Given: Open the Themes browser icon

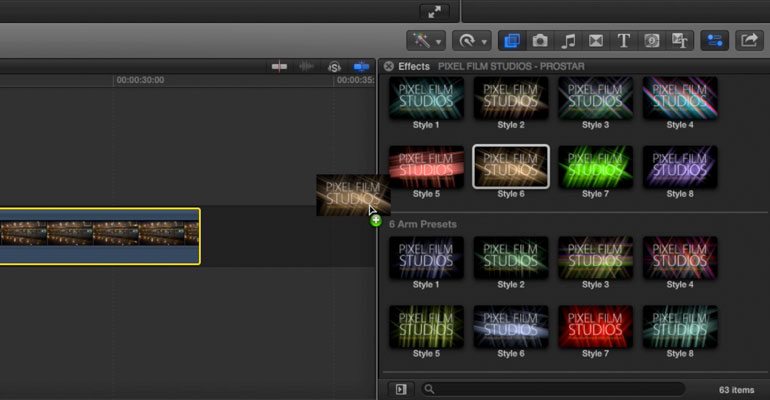Looking at the screenshot, I should click(680, 41).
